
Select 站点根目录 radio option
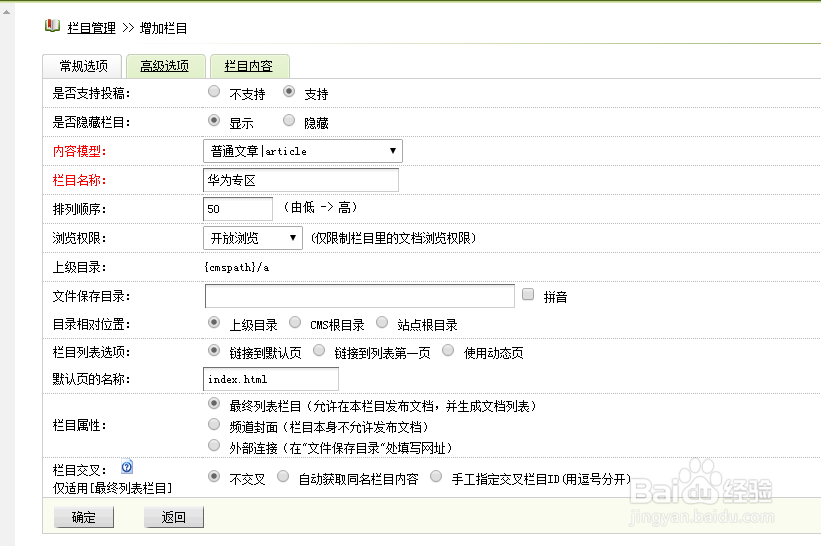382,322
